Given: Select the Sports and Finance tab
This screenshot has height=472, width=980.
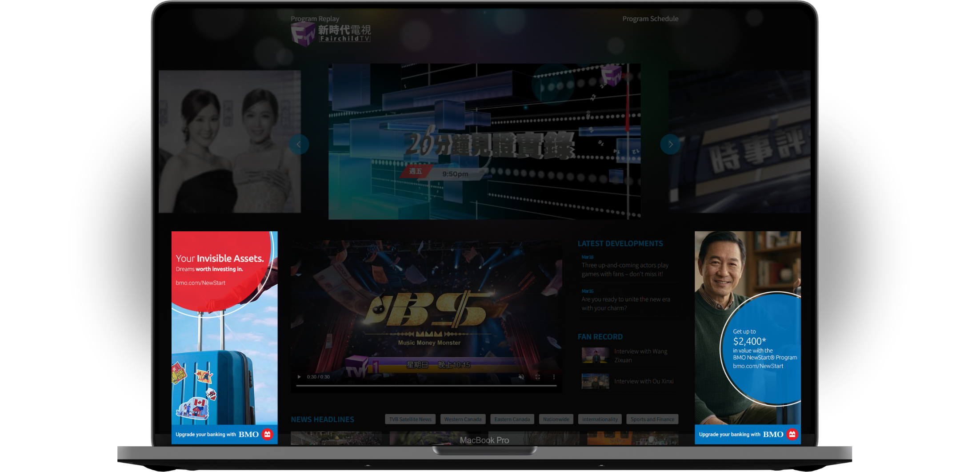Looking at the screenshot, I should (x=652, y=419).
